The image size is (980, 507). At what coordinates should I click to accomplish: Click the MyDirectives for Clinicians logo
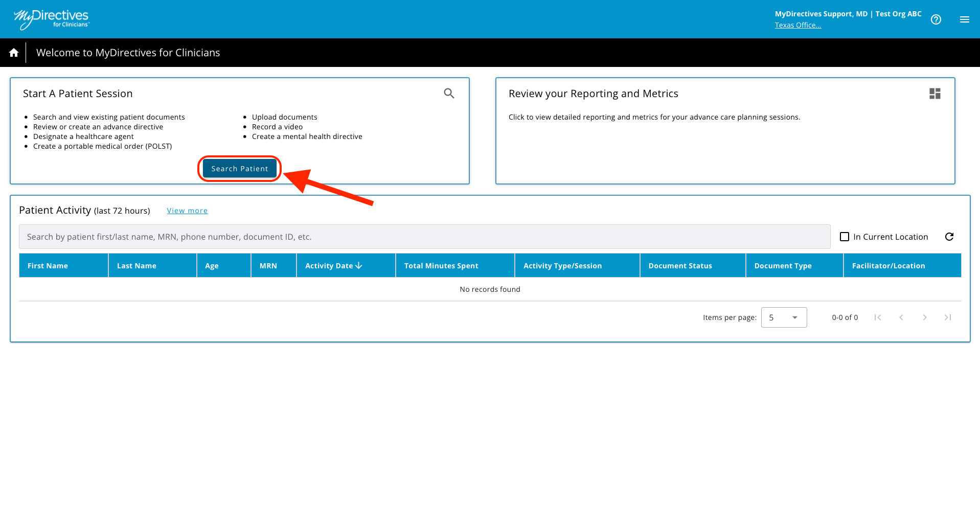[x=51, y=19]
